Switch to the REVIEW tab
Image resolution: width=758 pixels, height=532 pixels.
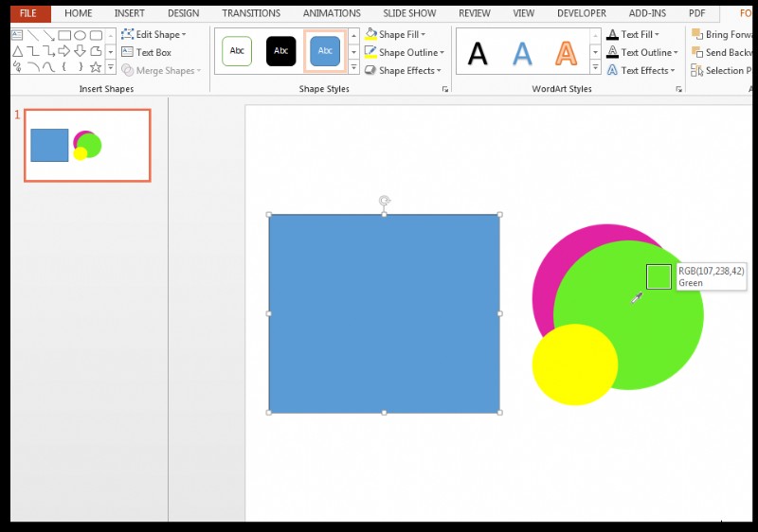point(475,13)
